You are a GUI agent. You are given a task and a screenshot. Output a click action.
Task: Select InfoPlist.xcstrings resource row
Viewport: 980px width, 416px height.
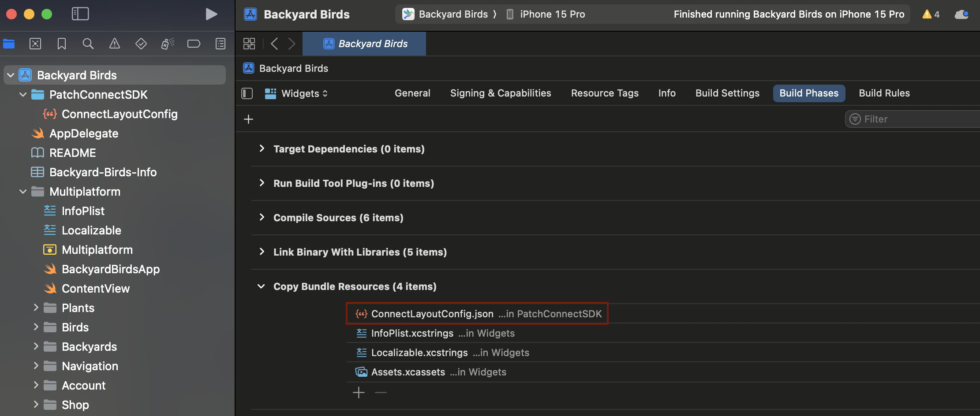(663, 333)
